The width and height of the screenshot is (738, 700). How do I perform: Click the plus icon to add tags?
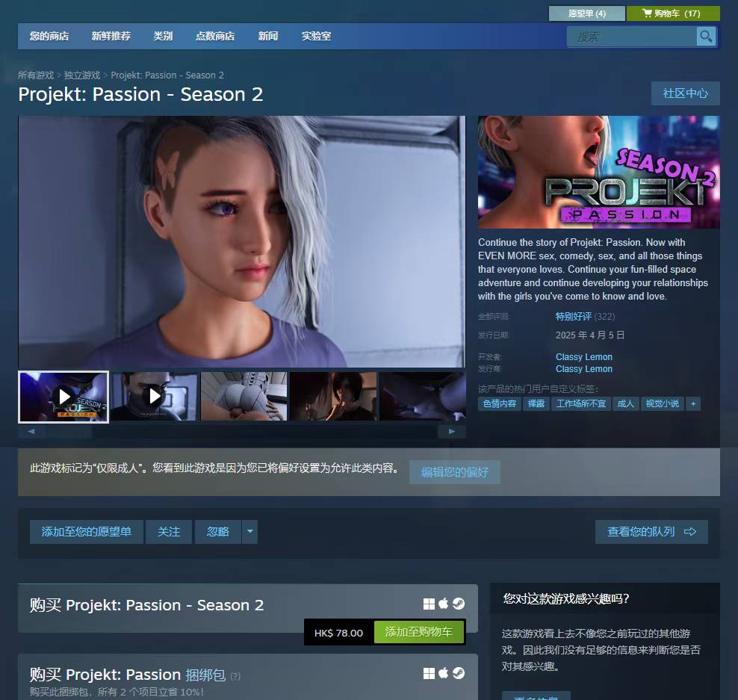pos(693,404)
